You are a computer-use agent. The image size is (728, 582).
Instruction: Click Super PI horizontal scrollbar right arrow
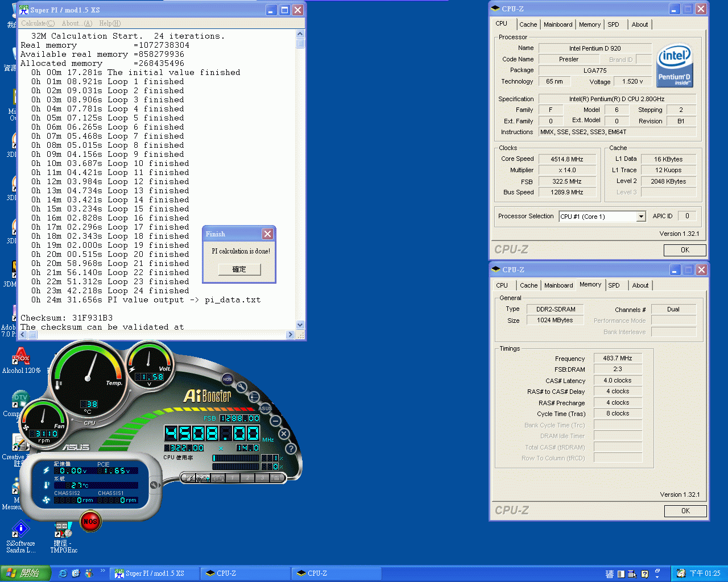click(291, 335)
